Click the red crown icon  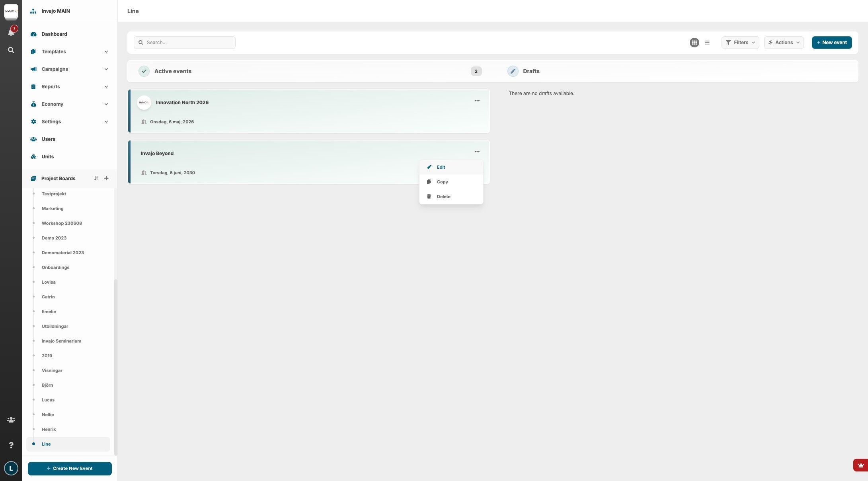coord(860,465)
